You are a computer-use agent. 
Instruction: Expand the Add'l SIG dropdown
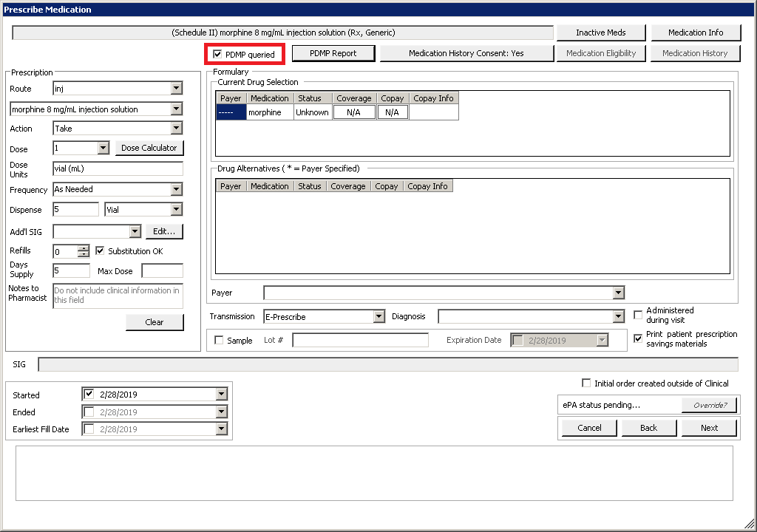tap(135, 231)
